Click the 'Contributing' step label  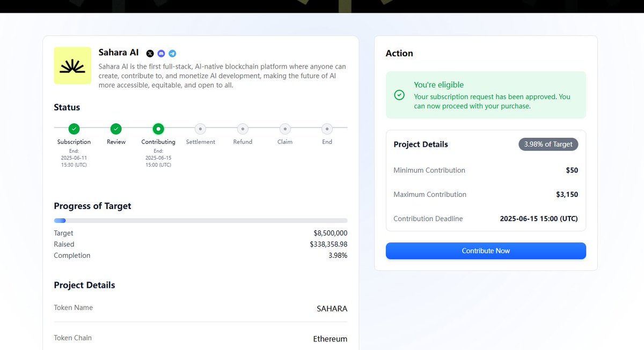pos(158,142)
